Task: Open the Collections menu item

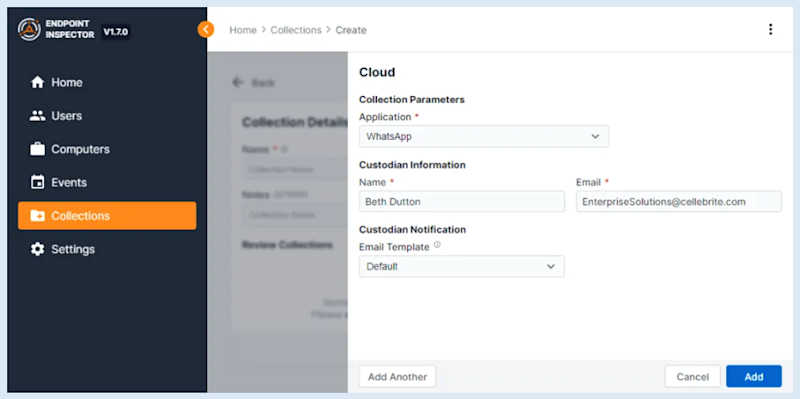Action: [107, 216]
